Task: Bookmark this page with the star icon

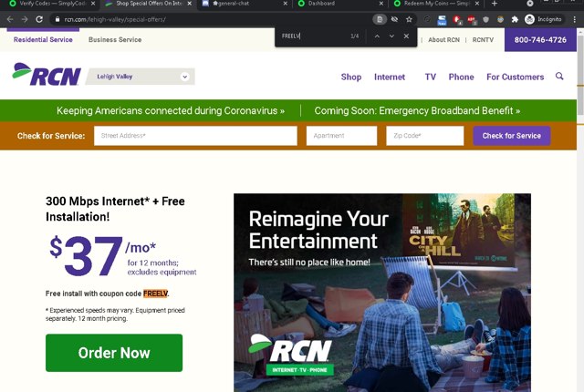Action: 409,19
